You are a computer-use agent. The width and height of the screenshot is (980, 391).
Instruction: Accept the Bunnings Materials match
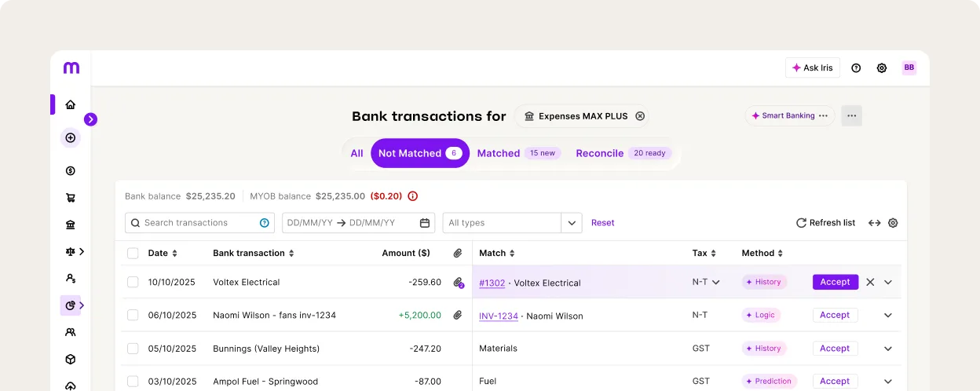coord(836,349)
